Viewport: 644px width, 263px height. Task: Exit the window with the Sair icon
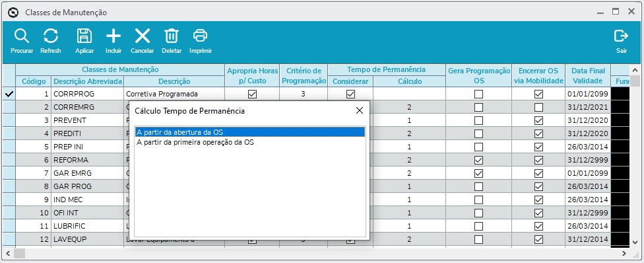tap(621, 36)
